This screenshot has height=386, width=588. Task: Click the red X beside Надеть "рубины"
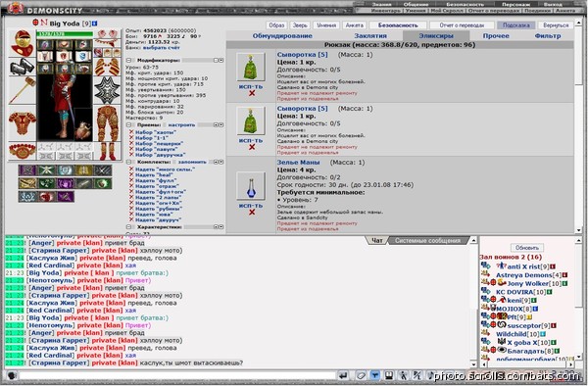click(x=131, y=209)
